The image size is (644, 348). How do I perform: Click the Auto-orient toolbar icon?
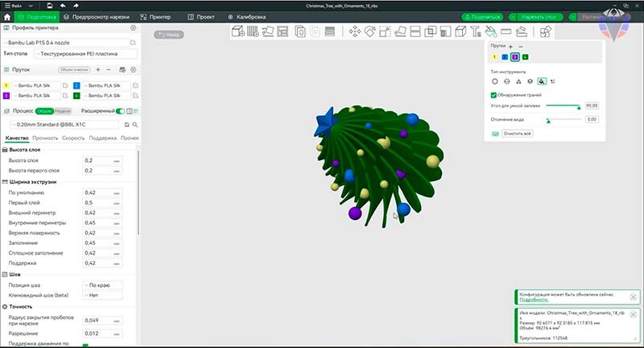coord(268,31)
